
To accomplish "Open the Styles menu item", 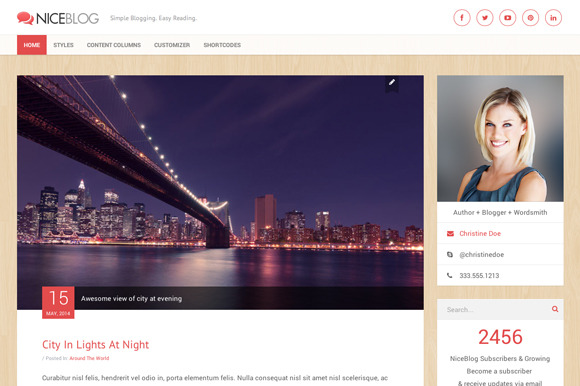I will pyautogui.click(x=63, y=45).
